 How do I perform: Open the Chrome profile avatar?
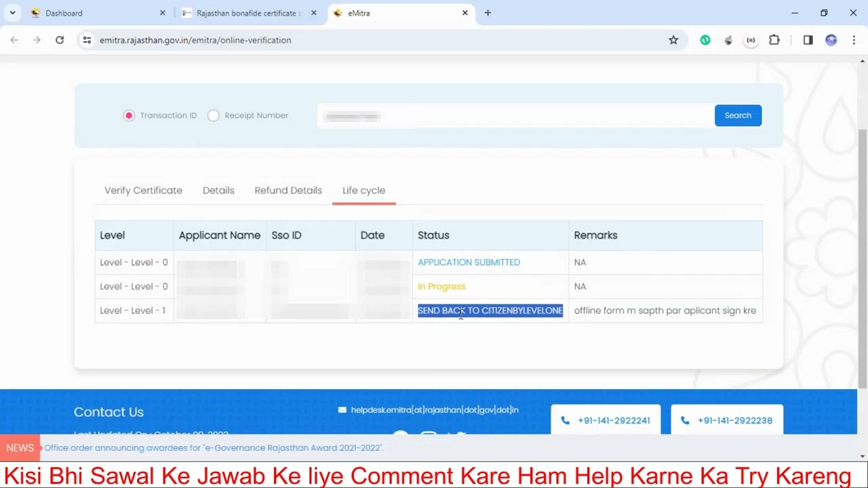coord(831,40)
